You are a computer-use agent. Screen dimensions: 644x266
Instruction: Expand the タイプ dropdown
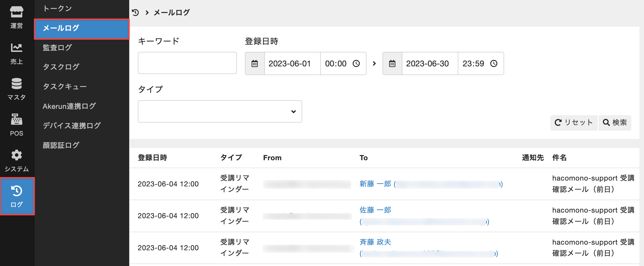tap(220, 111)
